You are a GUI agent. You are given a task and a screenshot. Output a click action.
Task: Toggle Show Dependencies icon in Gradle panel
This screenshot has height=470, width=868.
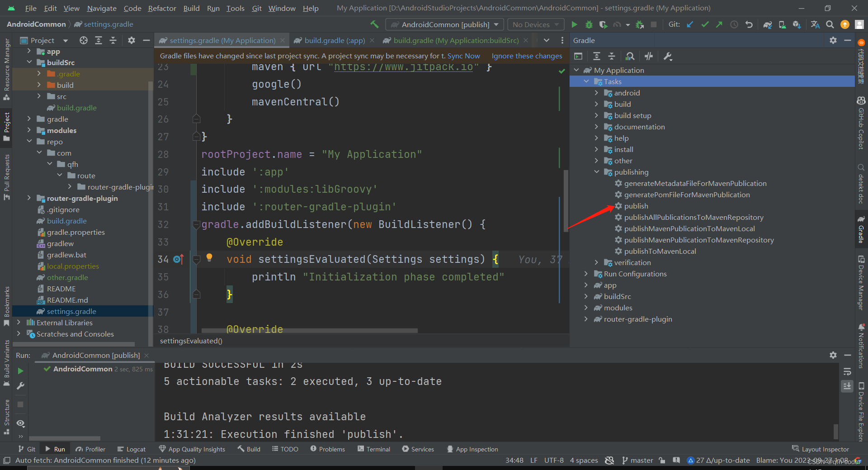click(x=630, y=56)
